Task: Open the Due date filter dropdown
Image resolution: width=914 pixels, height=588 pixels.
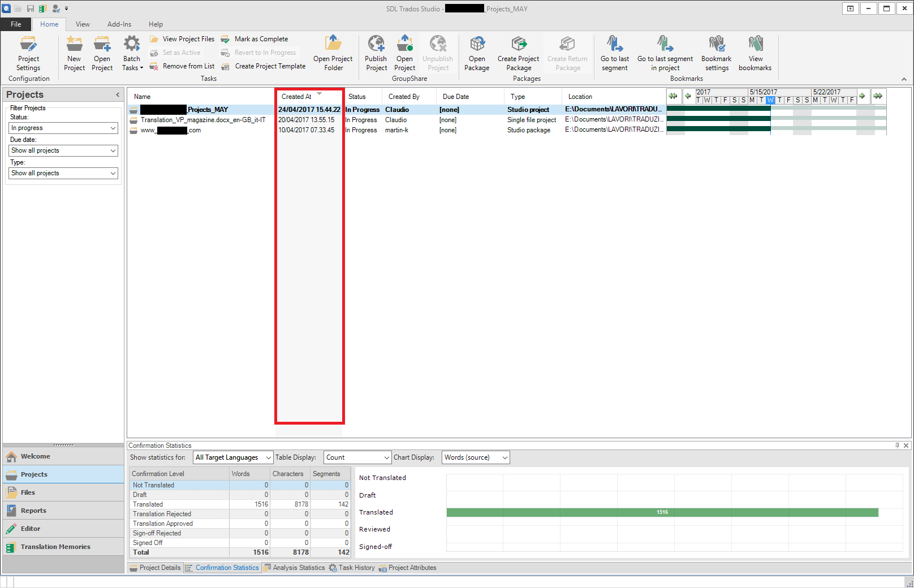Action: point(63,151)
